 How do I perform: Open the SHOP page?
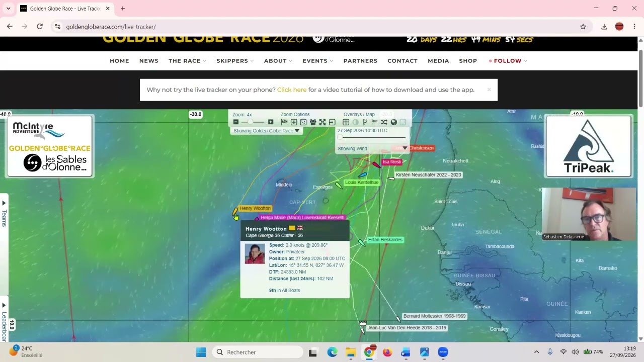468,61
